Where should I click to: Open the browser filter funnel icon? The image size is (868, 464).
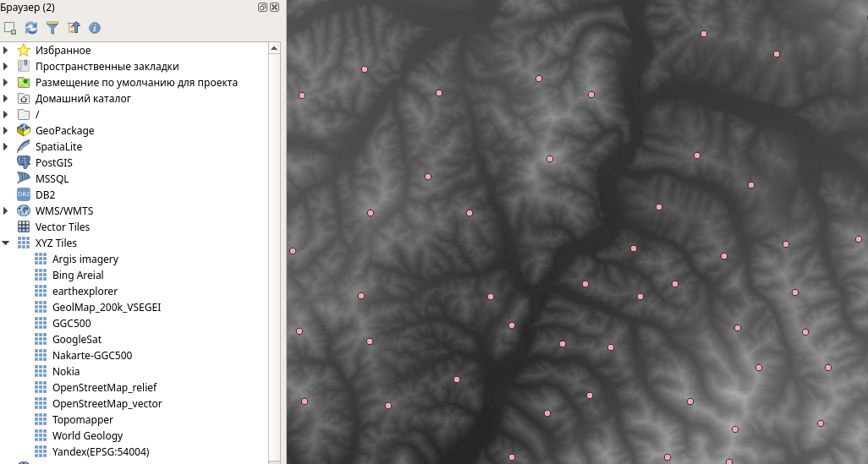[52, 28]
